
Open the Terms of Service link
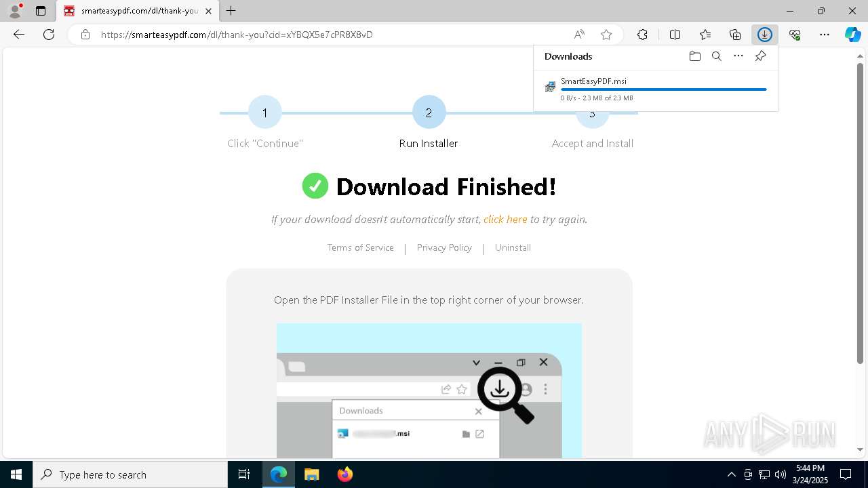360,248
